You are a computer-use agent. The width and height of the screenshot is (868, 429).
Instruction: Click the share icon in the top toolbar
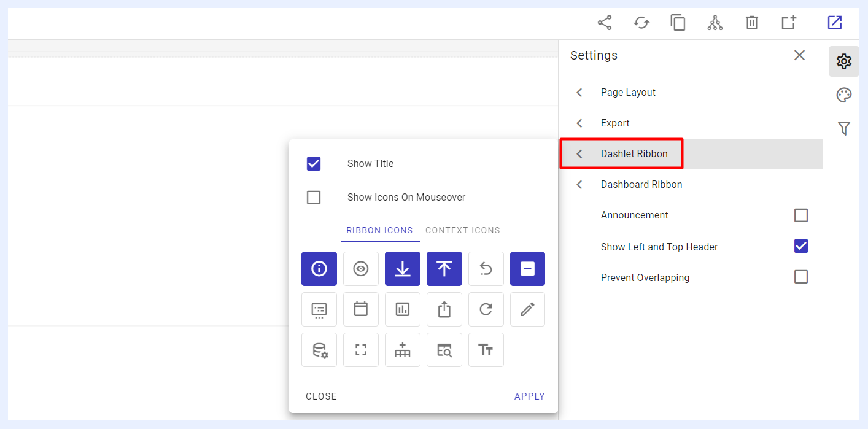point(605,23)
